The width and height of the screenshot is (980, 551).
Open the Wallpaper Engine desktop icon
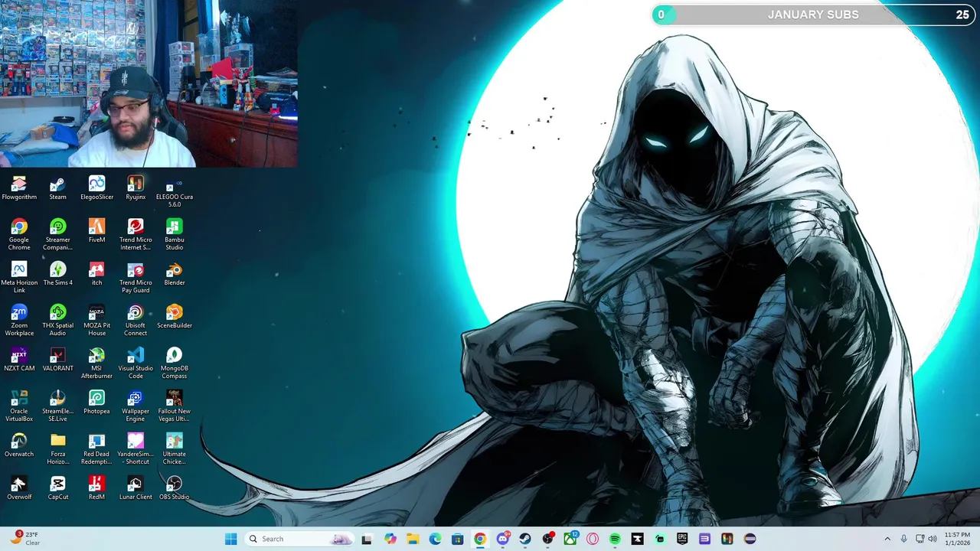coord(136,406)
